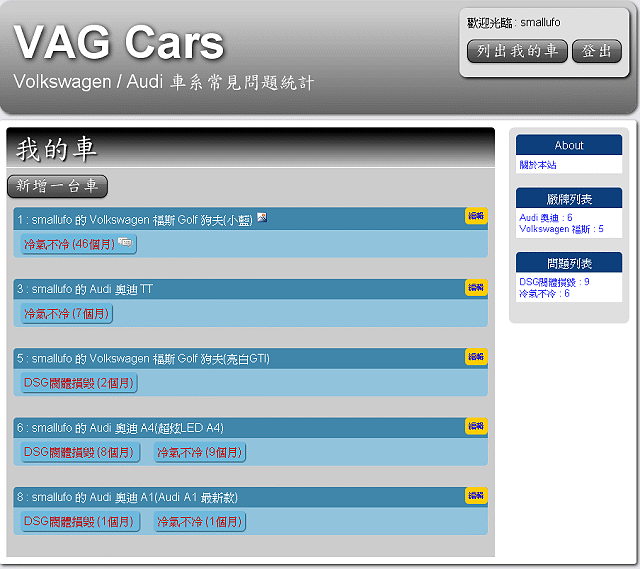The width and height of the screenshot is (640, 569).
Task: Select the 冷氣不冷 (9個月) tag on Audi A4
Action: (200, 452)
